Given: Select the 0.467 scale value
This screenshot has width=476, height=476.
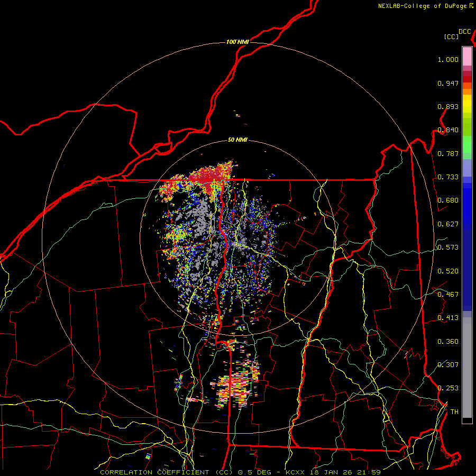Looking at the screenshot, I should (448, 295).
